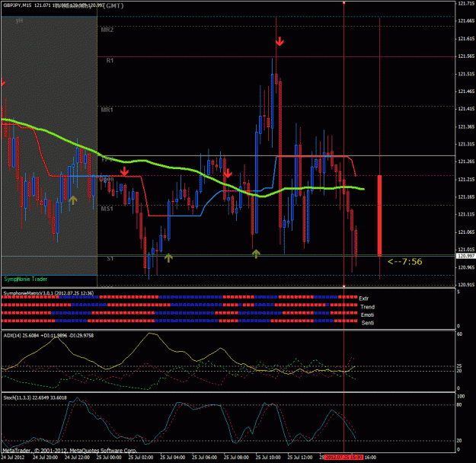Viewport: 476px width, 463px height.
Task: Click the 60 level on the ADX scale
Action: coord(459,334)
